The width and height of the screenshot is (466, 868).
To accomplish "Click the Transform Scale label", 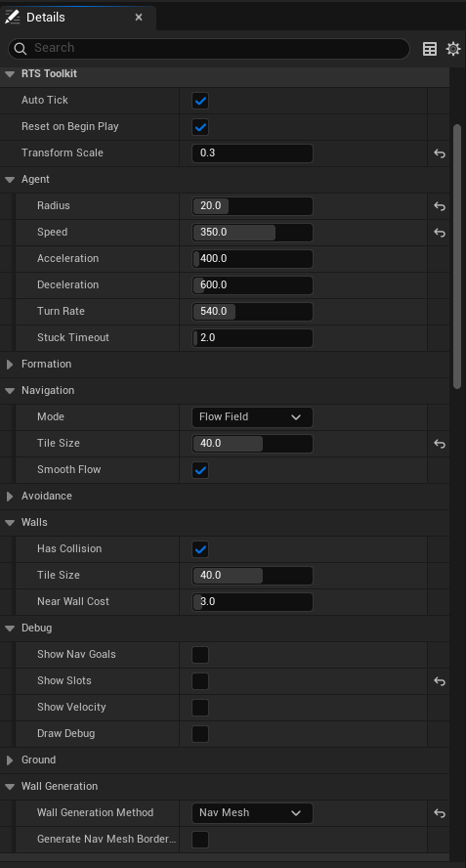I will coord(62,152).
